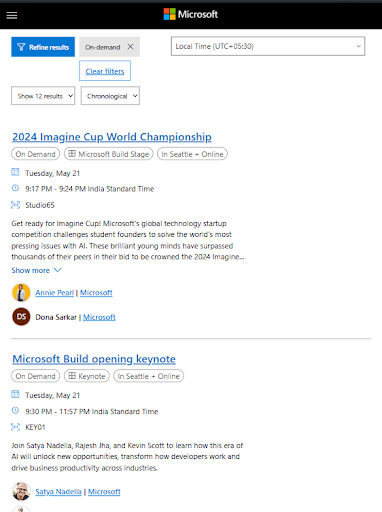Click Microsoft link next to Satya Nadella
This screenshot has width=382, height=512.
[x=104, y=492]
